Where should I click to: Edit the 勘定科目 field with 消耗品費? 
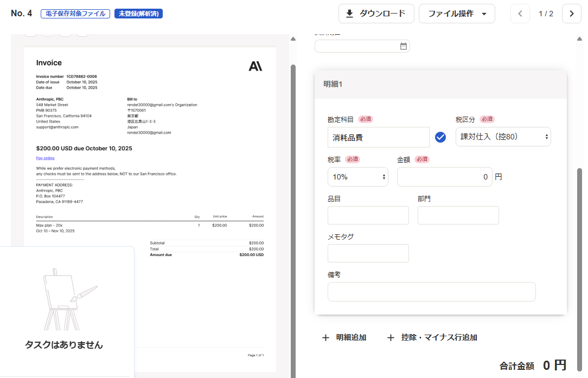point(379,137)
